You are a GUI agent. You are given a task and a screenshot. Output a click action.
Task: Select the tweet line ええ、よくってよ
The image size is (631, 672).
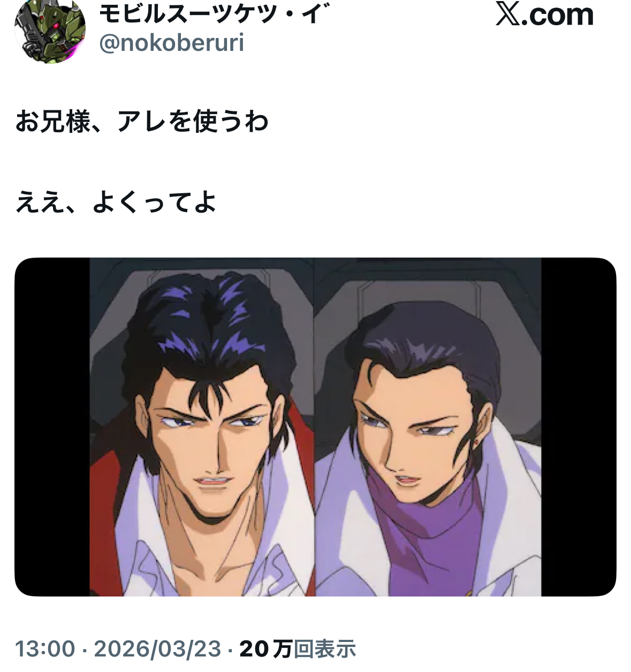(x=116, y=202)
